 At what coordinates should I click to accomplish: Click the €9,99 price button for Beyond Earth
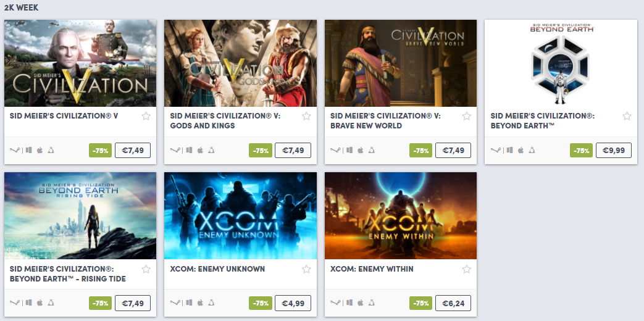[614, 150]
